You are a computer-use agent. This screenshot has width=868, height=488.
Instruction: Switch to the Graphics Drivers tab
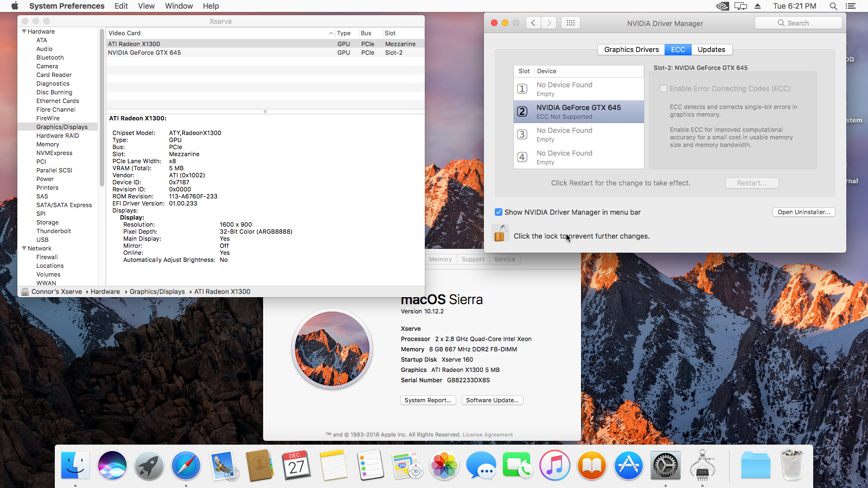(631, 49)
